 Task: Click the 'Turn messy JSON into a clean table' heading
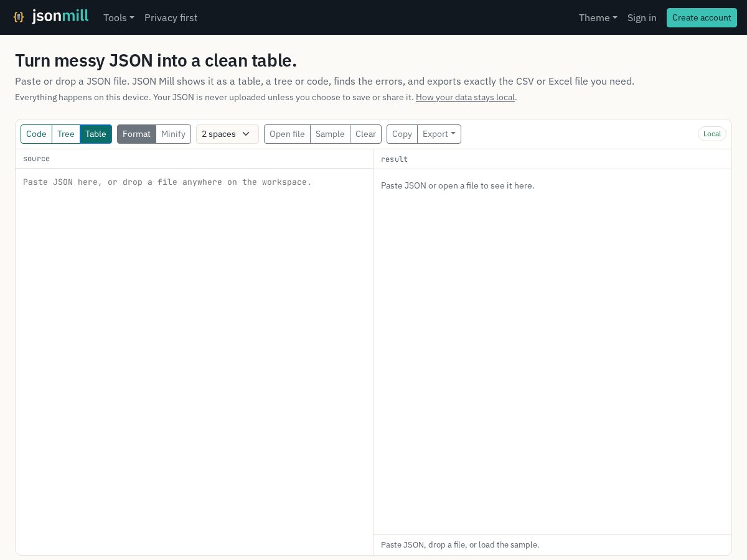coord(156,60)
